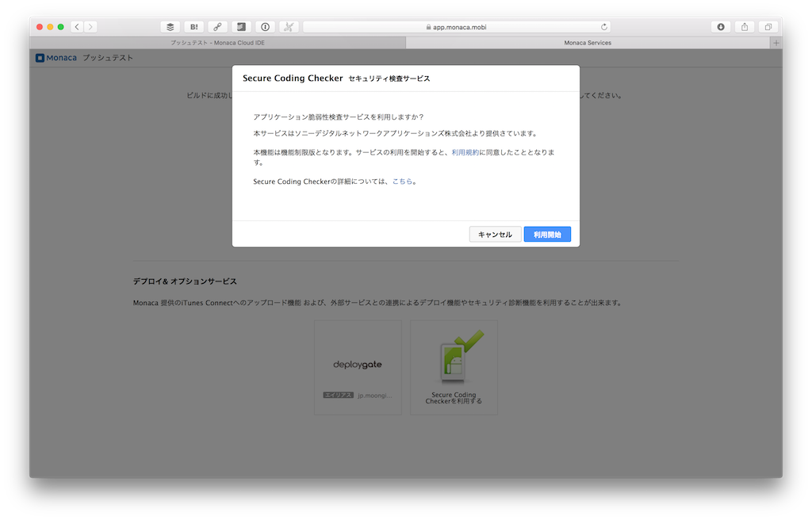Click the Secure Coding Checker dialog title
The height and width of the screenshot is (520, 812).
point(293,78)
